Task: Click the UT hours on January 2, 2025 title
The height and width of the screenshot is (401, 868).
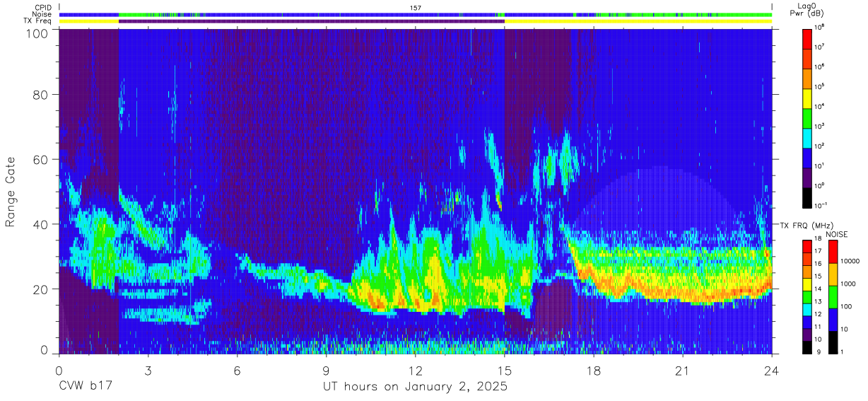Action: click(415, 388)
